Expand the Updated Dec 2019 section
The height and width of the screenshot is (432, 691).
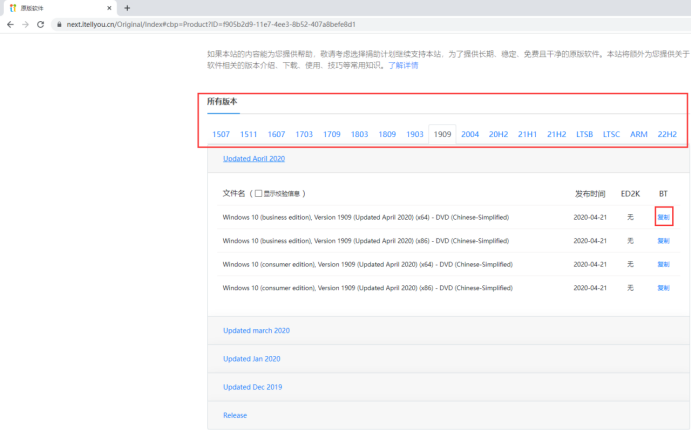tap(252, 386)
